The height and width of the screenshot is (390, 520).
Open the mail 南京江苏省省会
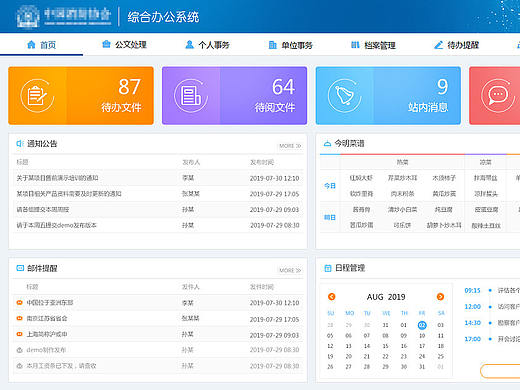tap(47, 318)
